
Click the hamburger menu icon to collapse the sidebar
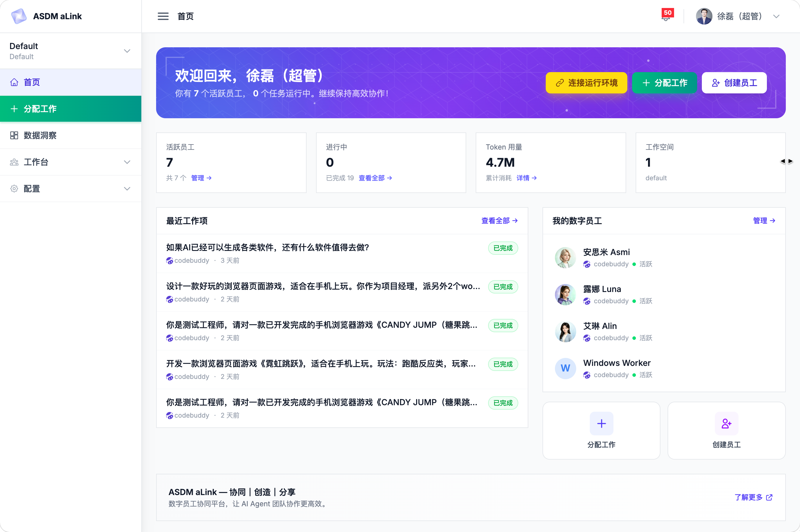pos(163,16)
